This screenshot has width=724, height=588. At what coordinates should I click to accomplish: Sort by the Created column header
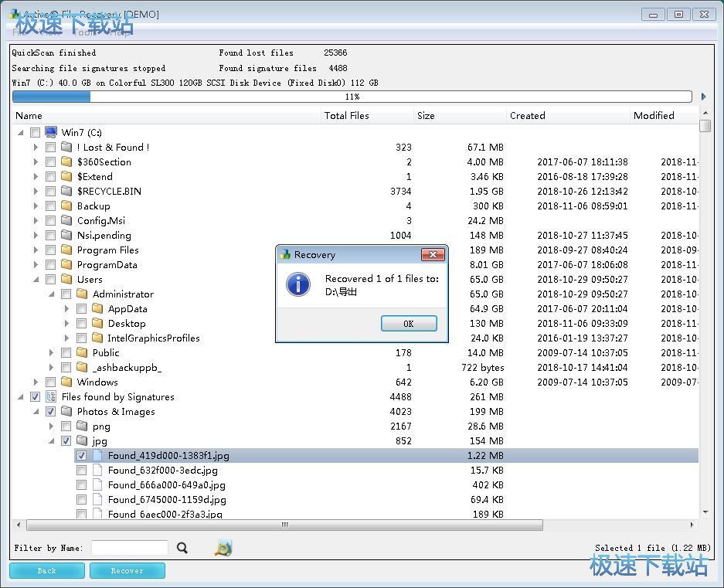[568, 115]
